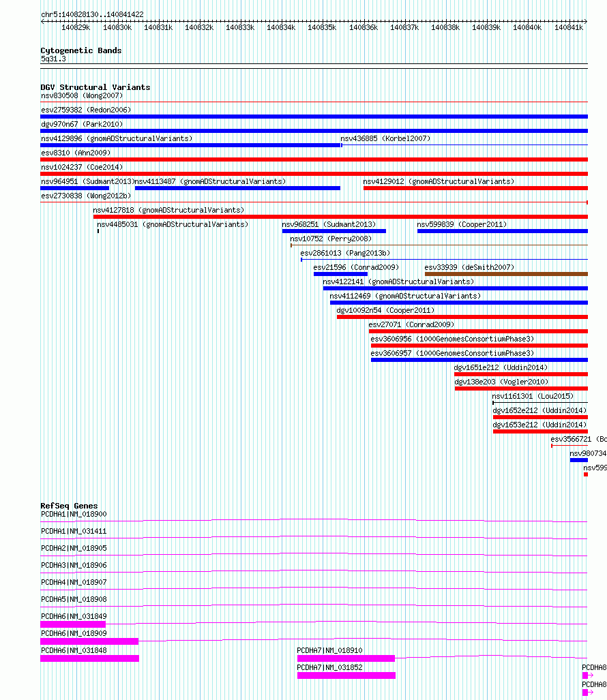Viewport: 607px width, 700px height.
Task: Click nsv4122141 gnomAD variant label
Action: [398, 281]
